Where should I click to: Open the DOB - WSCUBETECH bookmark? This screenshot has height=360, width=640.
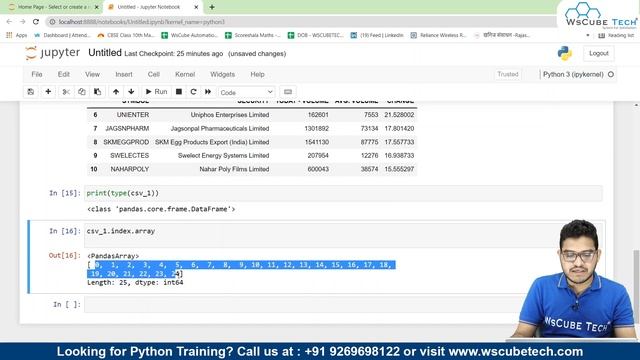tap(316, 35)
